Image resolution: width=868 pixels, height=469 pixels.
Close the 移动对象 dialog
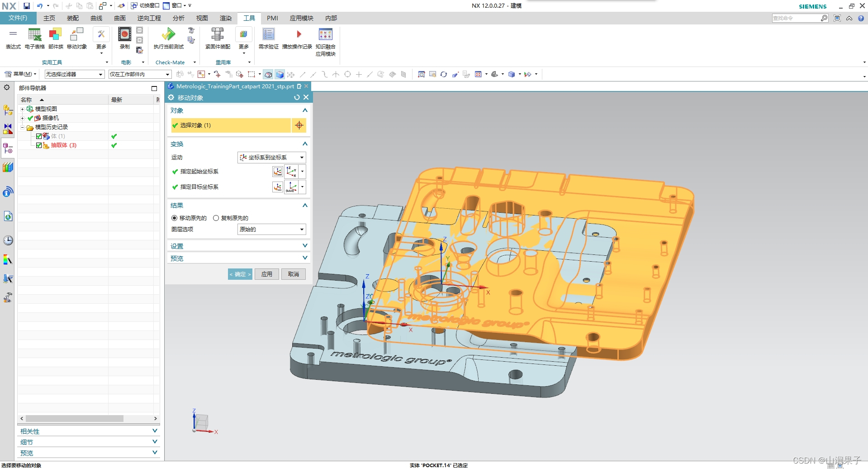pyautogui.click(x=306, y=97)
